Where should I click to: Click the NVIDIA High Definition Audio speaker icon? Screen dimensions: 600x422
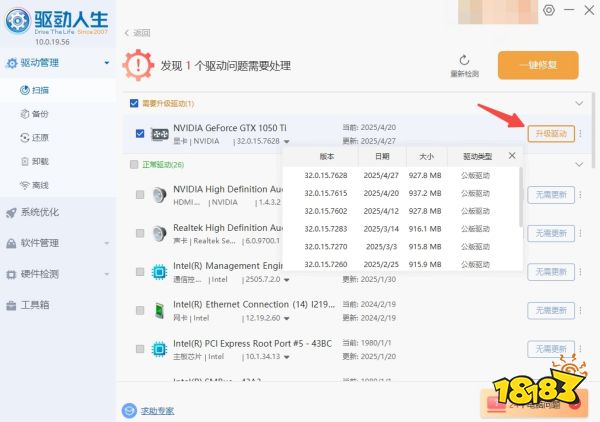tap(159, 195)
